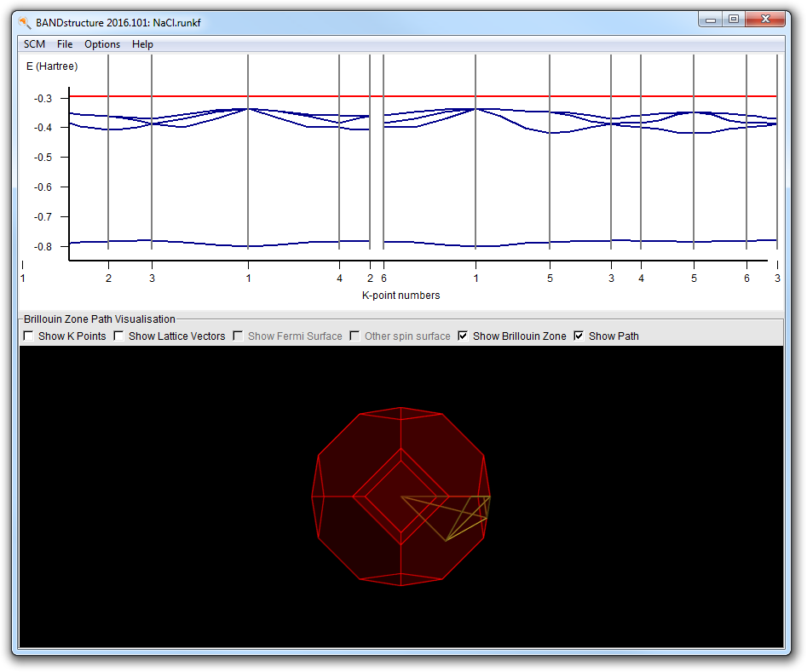Viewport: 807px width, 672px height.
Task: Tick the Show Fermi Surface checkbox
Action: [239, 336]
